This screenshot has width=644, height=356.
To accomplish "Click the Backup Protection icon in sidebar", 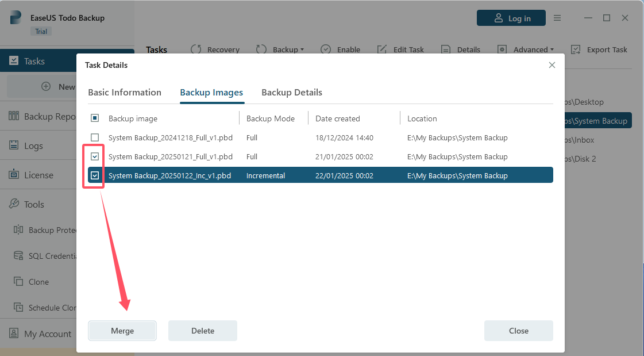I will [18, 230].
